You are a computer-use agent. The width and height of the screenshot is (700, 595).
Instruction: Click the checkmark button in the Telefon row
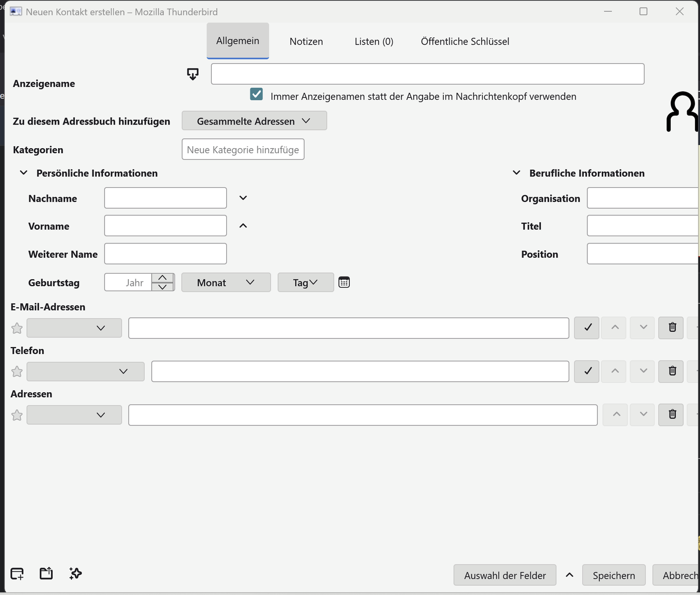[587, 371]
